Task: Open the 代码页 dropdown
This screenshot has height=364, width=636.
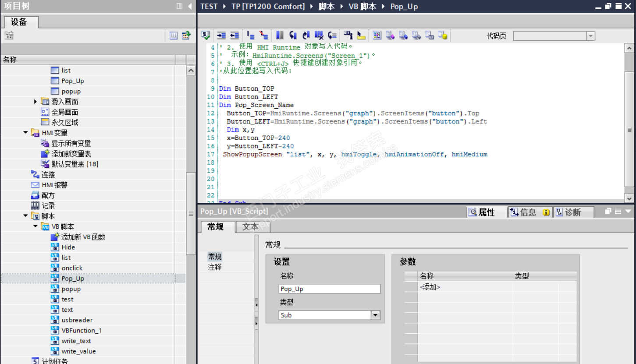Action: click(590, 36)
